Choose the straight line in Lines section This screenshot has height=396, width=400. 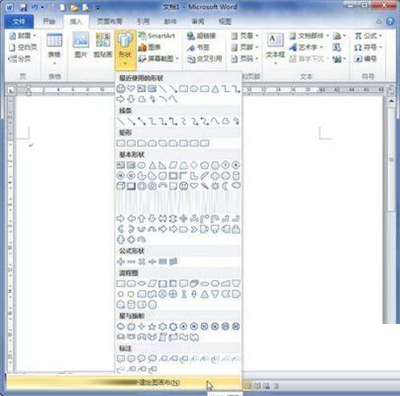point(121,121)
